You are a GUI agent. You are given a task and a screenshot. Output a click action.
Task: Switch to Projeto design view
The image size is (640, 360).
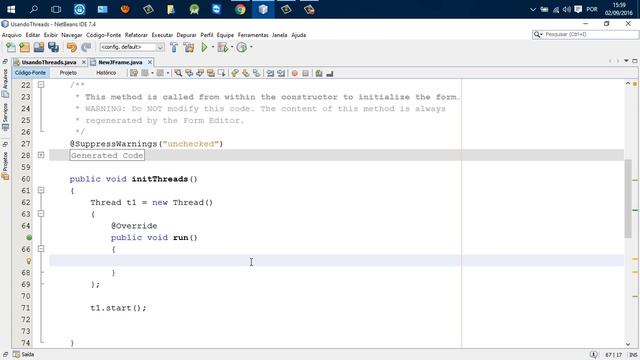68,73
